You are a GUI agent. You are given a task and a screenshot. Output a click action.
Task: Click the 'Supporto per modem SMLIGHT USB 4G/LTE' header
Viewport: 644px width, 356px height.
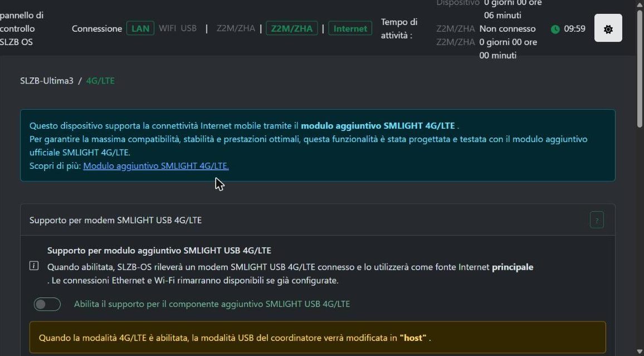115,220
